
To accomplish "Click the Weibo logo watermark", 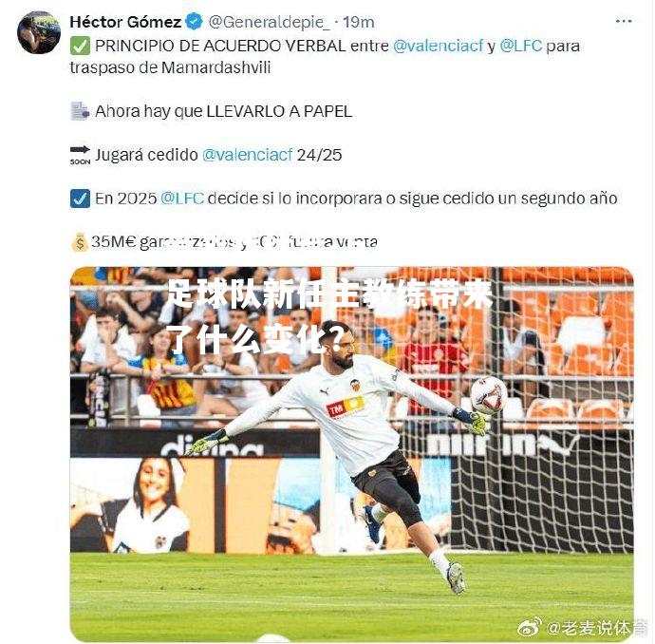I will 530,627.
